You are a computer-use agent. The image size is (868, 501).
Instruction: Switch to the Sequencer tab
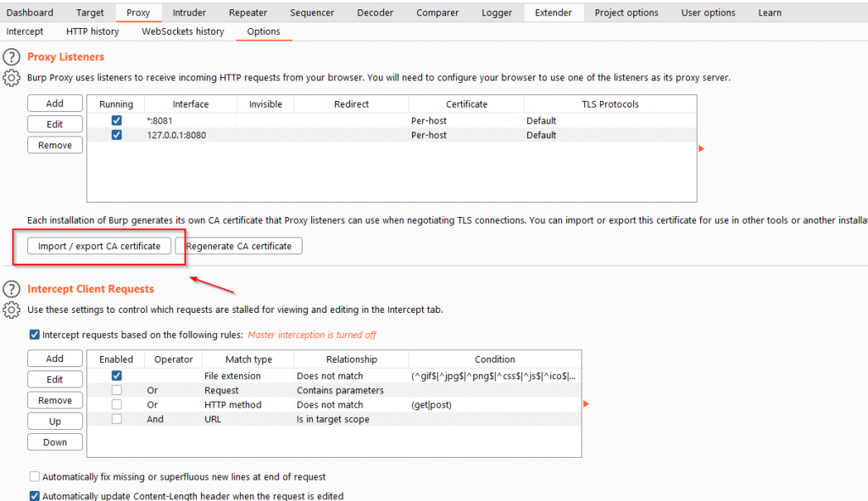[x=312, y=12]
